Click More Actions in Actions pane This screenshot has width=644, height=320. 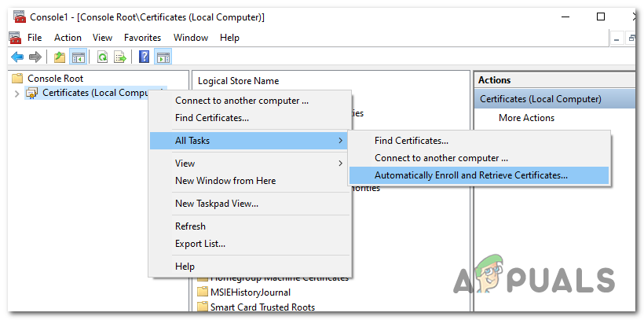point(526,118)
